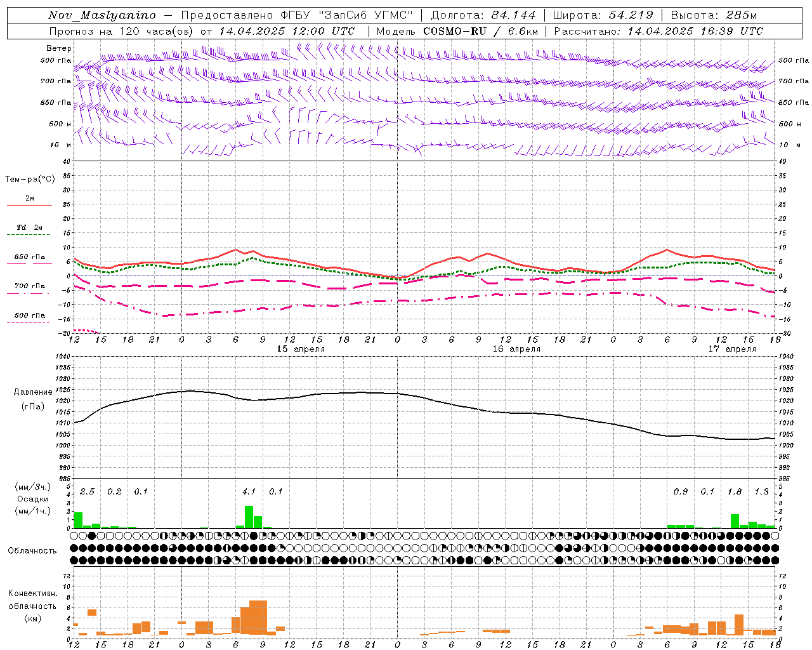Click the 0.9 precipitation total
This screenshot has width=812, height=650.
pyautogui.click(x=680, y=492)
